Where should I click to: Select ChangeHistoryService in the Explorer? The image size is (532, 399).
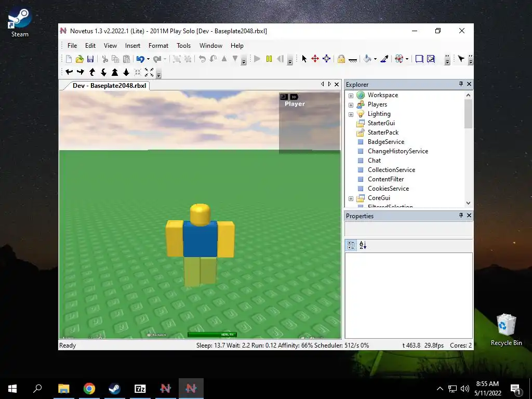coord(397,151)
